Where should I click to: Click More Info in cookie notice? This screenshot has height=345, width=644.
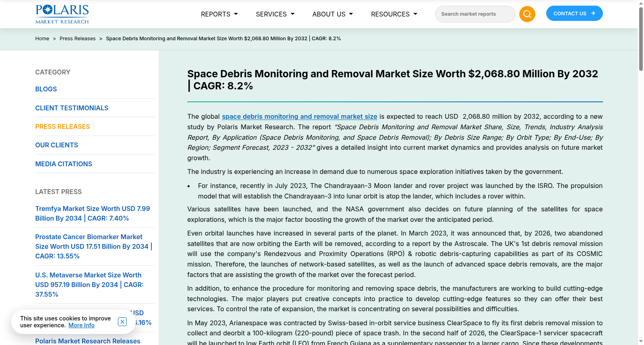click(x=81, y=325)
